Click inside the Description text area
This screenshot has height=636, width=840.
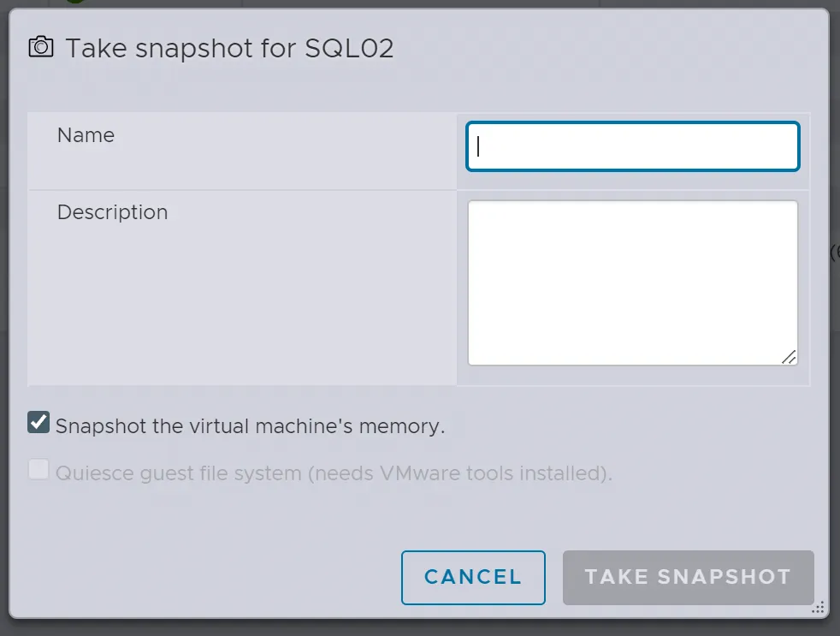(x=633, y=282)
